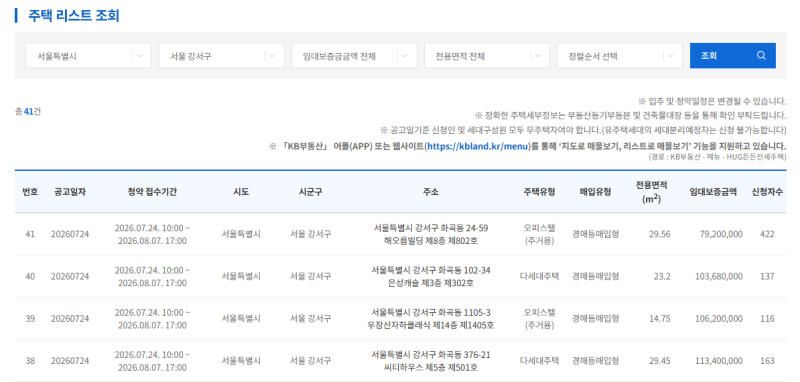Screen dimensions: 800x382
Task: Click applicant count 422
Action: coord(767,234)
